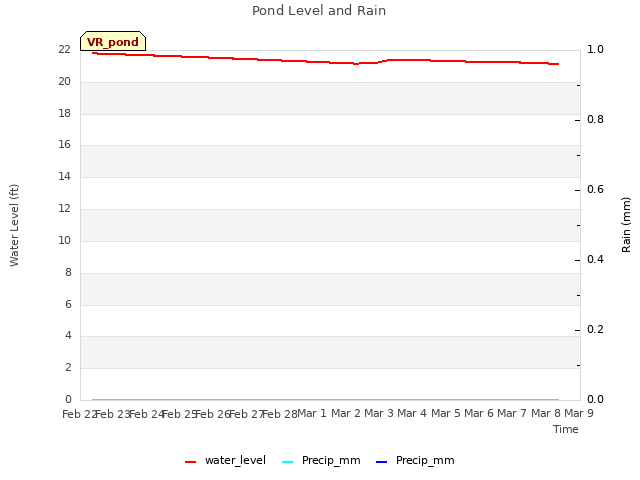Click the 10 tick on water level axis
Screen dimensions: 640x480
pos(64,240)
